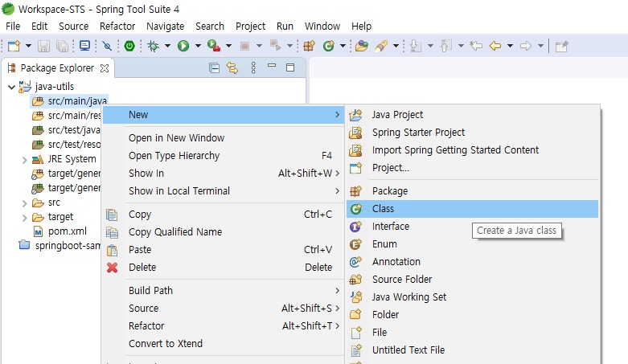Open Package Explorer View Menu dots
The width and height of the screenshot is (628, 364).
click(253, 68)
